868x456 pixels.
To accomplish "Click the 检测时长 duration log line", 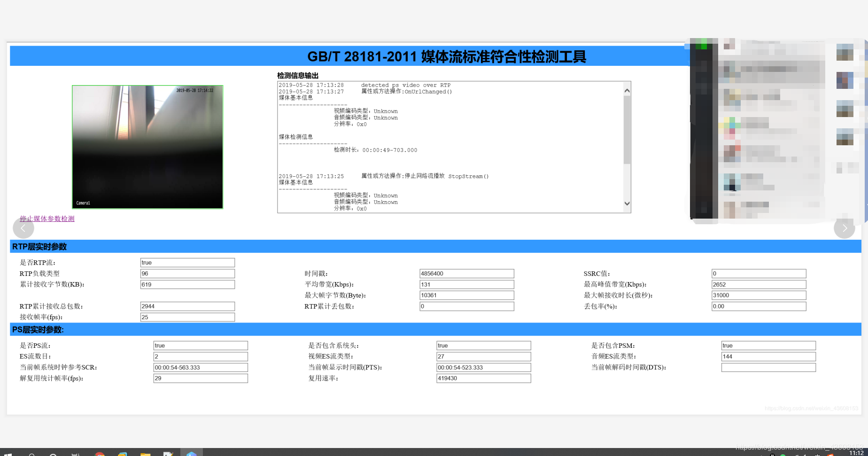I will click(375, 150).
